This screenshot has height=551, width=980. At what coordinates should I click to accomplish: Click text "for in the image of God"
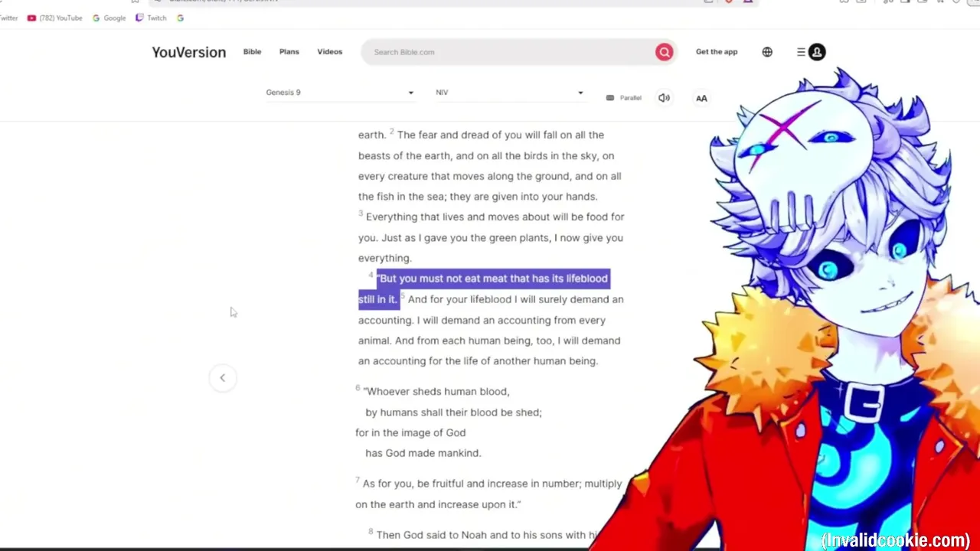click(x=410, y=432)
